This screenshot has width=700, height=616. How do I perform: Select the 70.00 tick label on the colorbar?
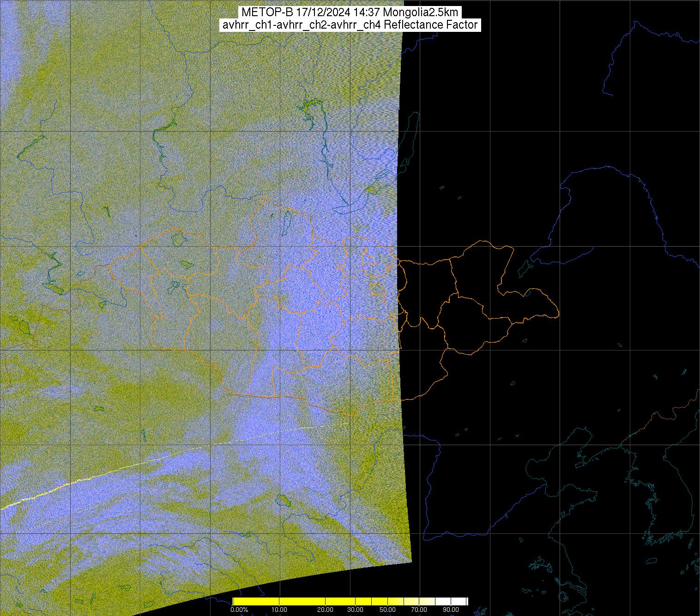pos(419,610)
